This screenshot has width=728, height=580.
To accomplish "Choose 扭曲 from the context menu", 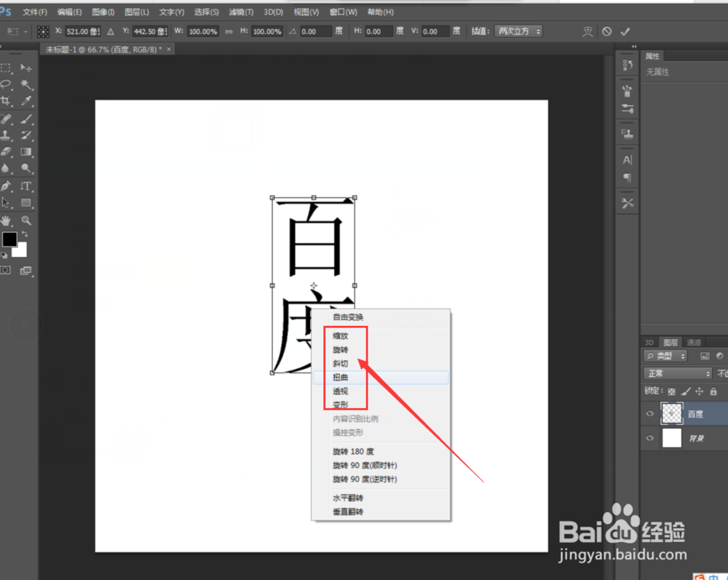I will pos(381,377).
